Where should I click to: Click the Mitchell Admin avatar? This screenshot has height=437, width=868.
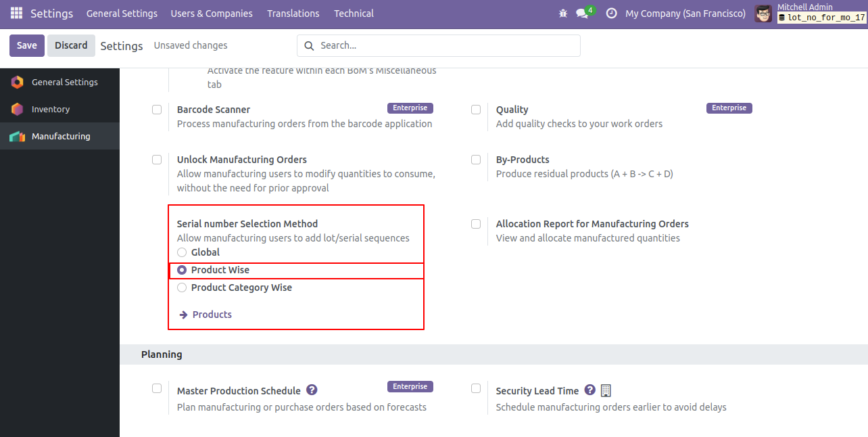pos(763,14)
